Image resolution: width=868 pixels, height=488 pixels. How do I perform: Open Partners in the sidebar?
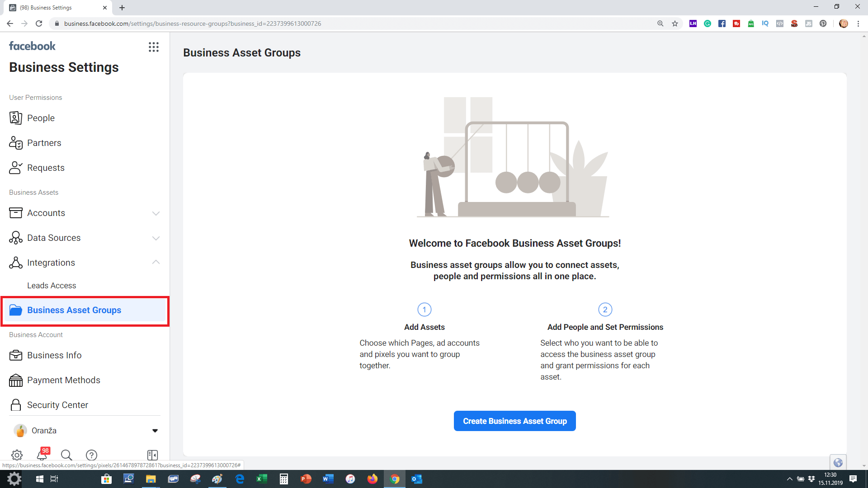44,143
